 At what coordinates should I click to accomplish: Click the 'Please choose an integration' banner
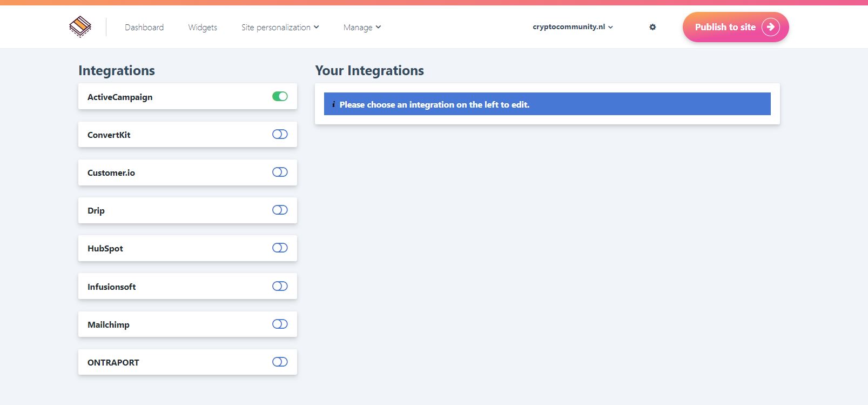547,104
